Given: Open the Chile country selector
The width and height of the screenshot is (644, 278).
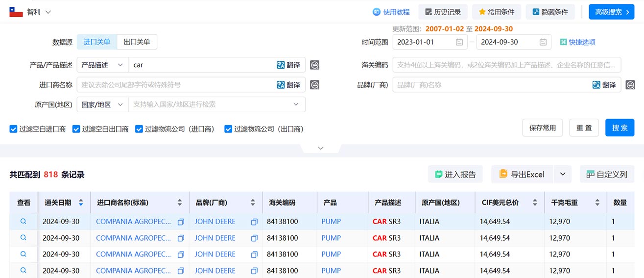Looking at the screenshot, I should [x=30, y=12].
